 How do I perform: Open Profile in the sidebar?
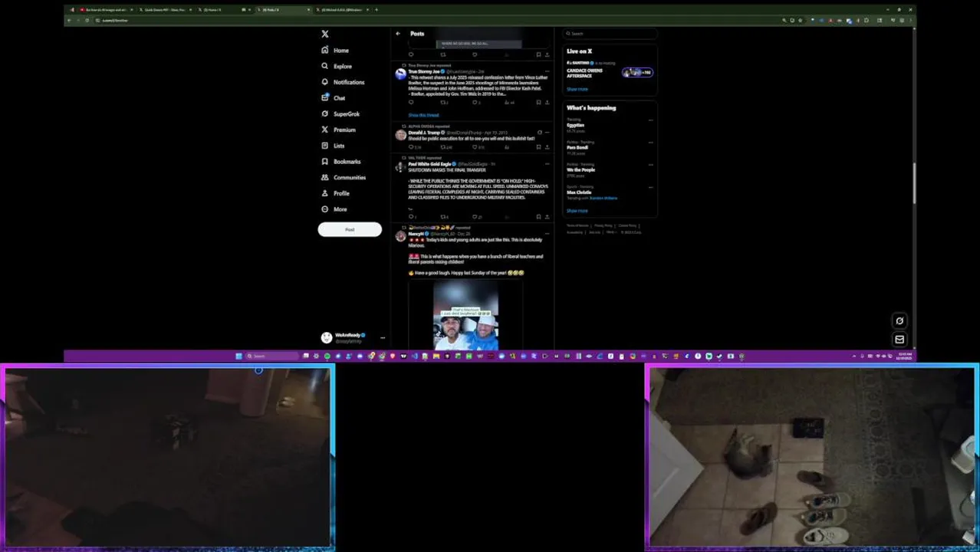click(336, 193)
